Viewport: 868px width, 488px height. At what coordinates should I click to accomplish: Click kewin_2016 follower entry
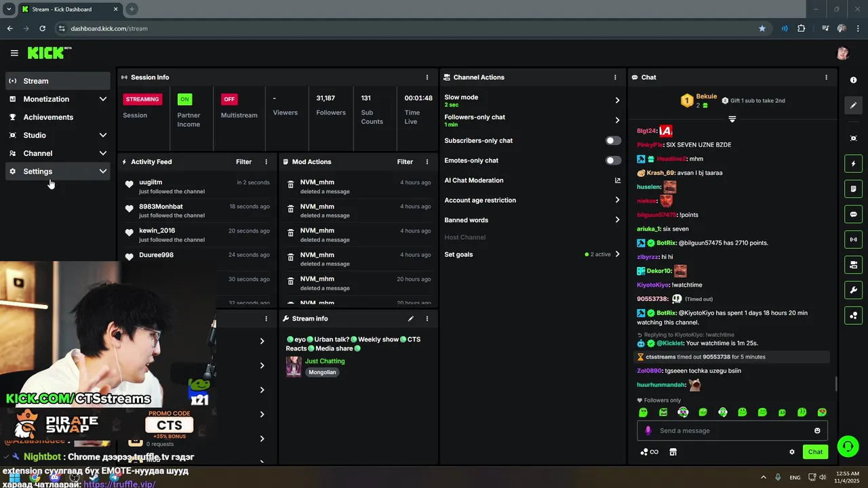(x=157, y=230)
